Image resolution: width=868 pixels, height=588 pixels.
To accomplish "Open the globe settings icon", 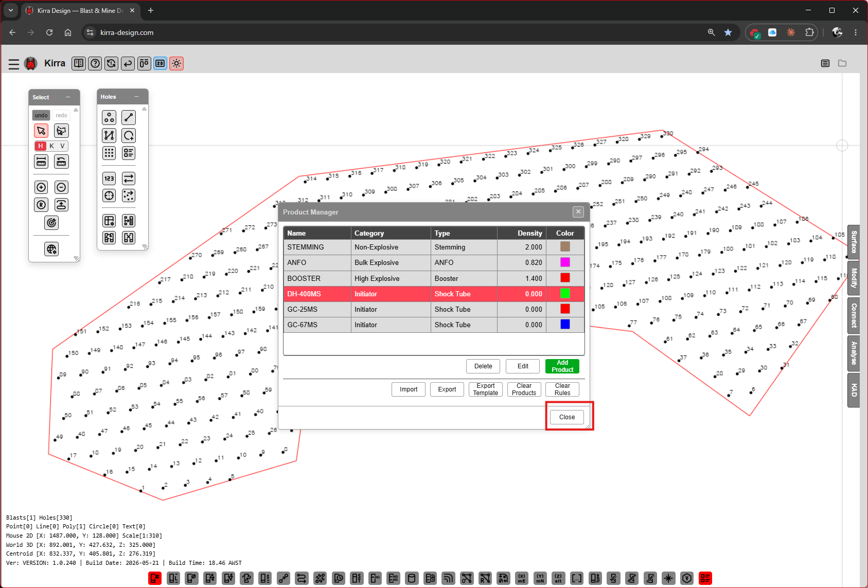I will pos(51,250).
